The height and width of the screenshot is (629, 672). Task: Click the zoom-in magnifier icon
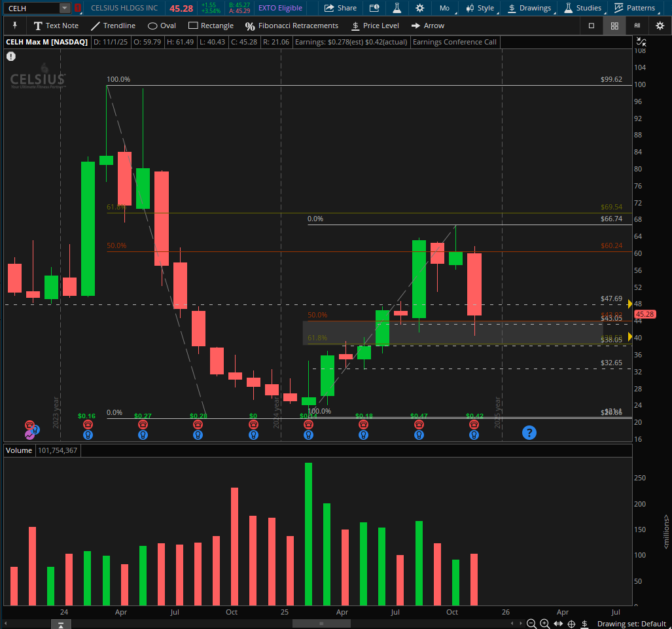(x=545, y=624)
